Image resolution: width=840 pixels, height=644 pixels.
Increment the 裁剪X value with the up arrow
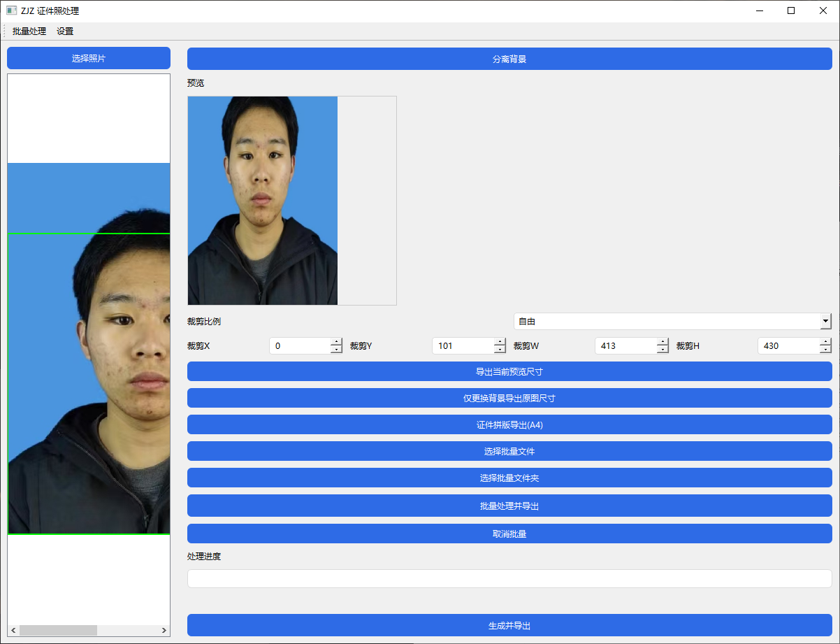(336, 342)
